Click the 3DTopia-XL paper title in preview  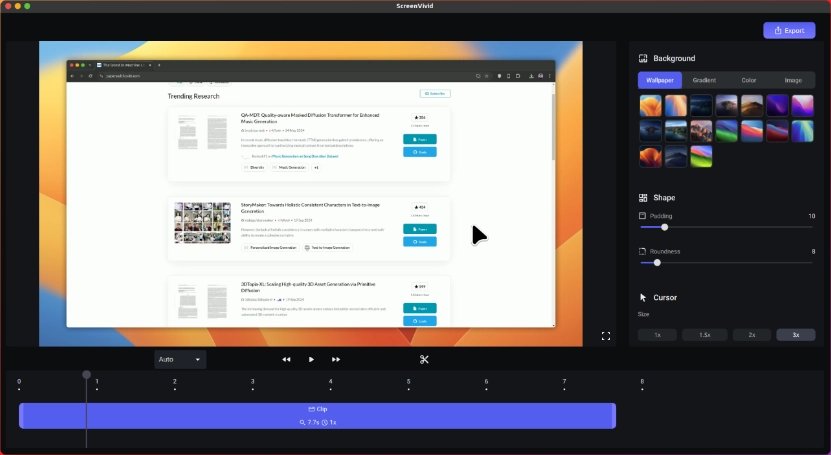(308, 287)
